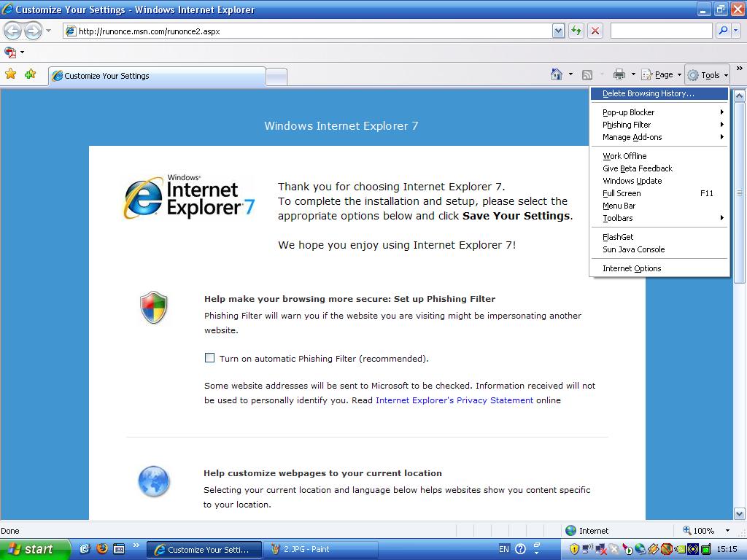Viewport: 747px width, 560px height.
Task: Open the Windows Start menu
Action: pyautogui.click(x=34, y=549)
